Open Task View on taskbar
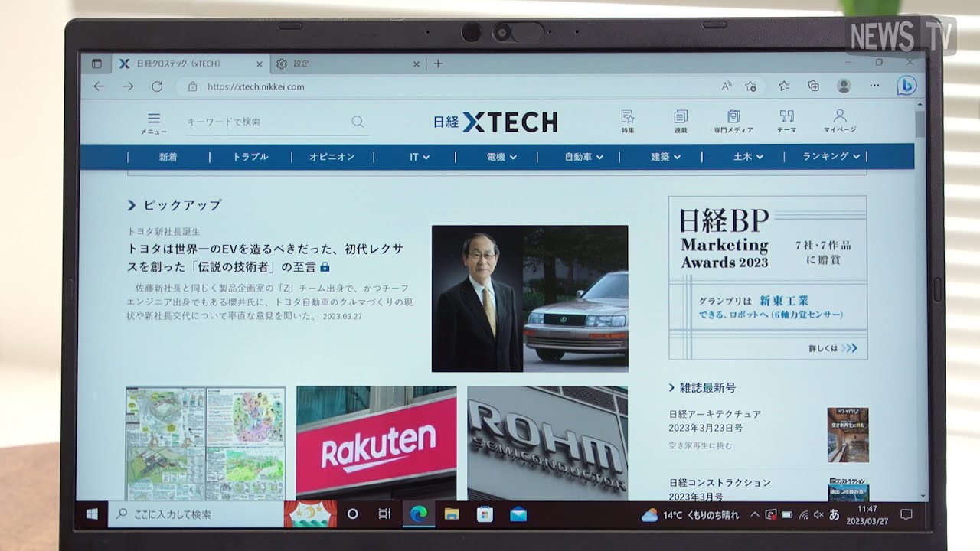Screen dimensions: 980x551 point(384,514)
